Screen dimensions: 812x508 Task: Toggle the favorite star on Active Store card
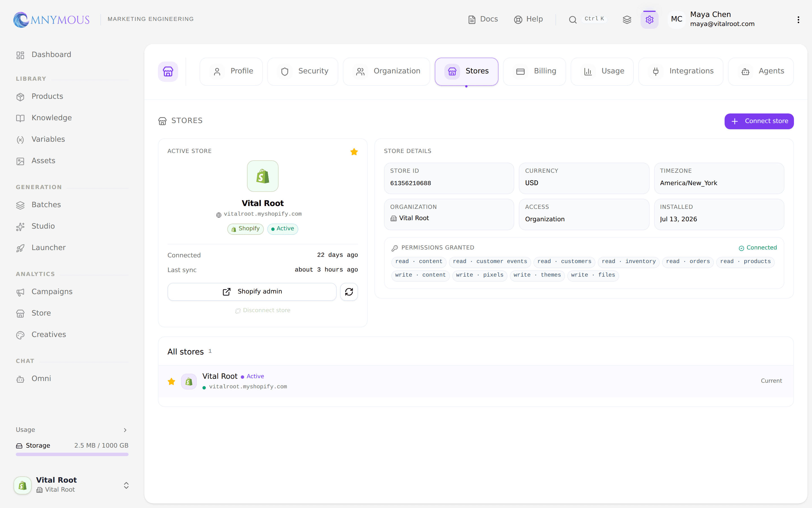tap(354, 152)
